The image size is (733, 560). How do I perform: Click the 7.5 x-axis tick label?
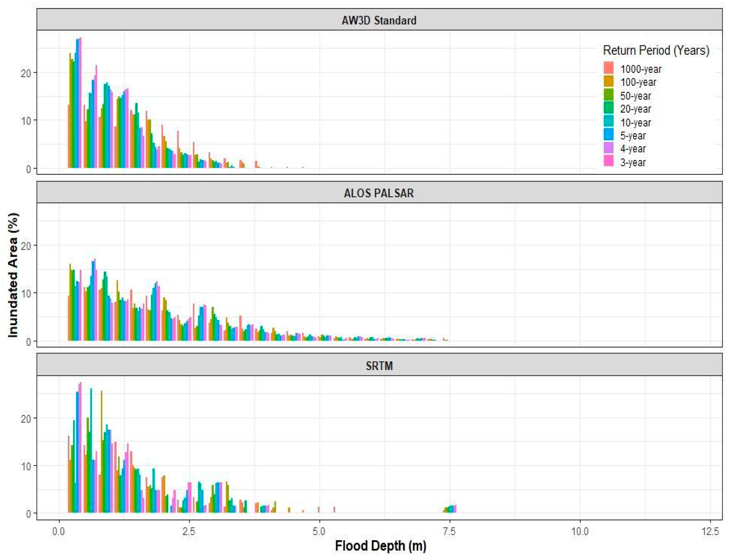point(449,531)
